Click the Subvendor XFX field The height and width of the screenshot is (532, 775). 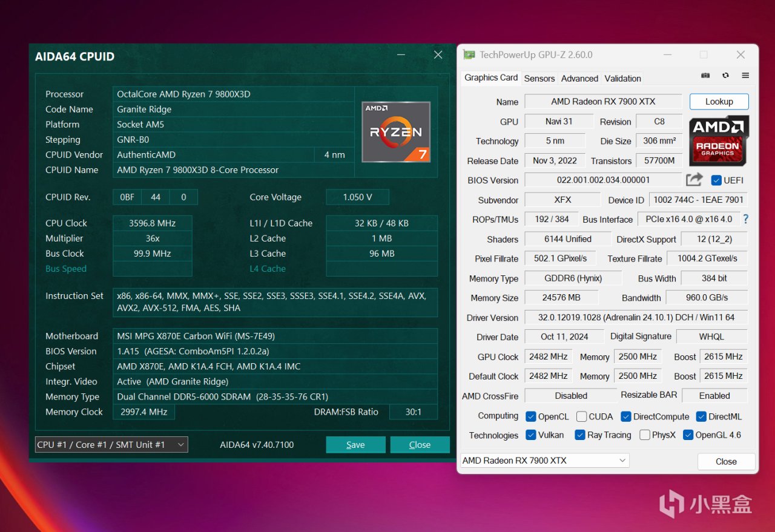coord(562,200)
